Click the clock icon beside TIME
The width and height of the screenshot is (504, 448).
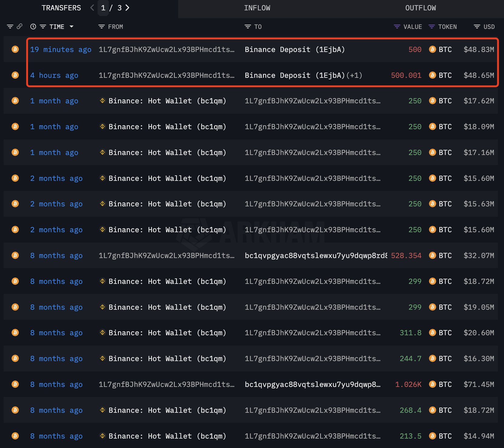click(33, 27)
